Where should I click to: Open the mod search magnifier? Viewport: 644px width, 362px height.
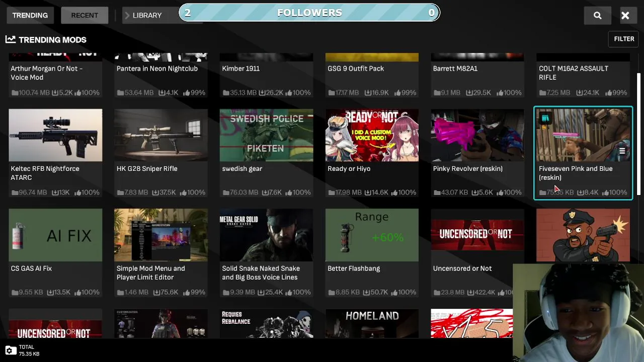click(x=597, y=15)
